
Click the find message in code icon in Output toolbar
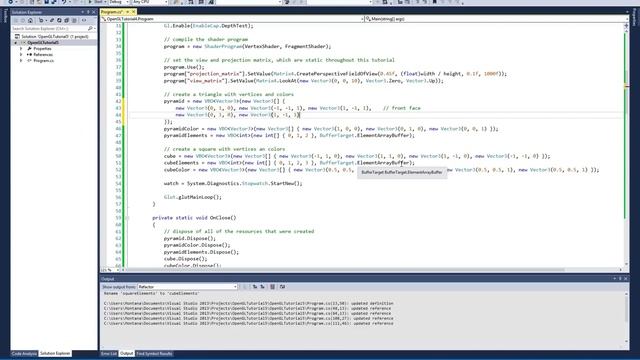click(x=245, y=287)
